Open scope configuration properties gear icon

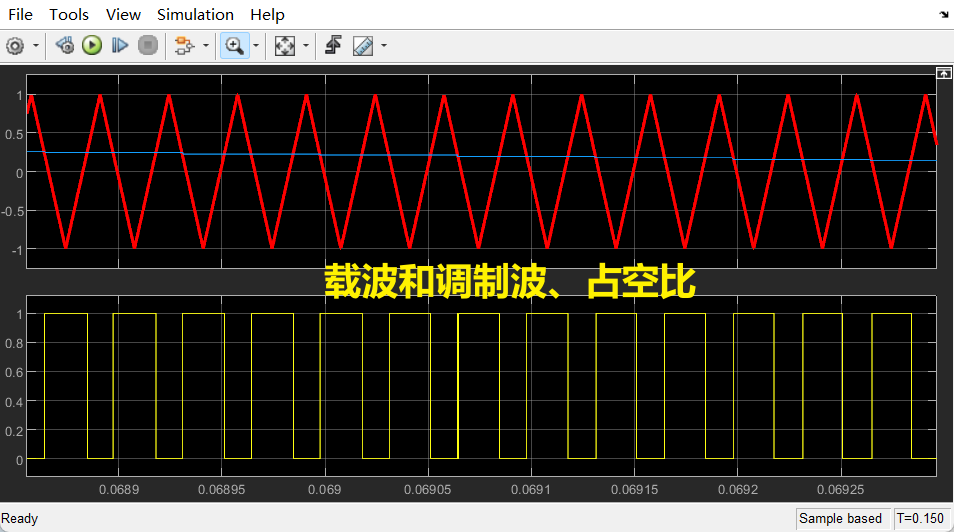click(x=15, y=46)
